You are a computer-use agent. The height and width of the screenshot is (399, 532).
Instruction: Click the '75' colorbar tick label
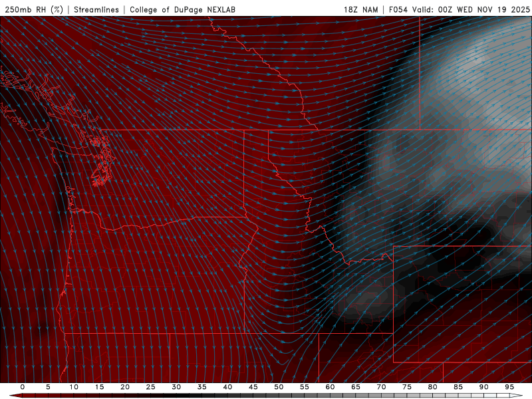pos(407,387)
